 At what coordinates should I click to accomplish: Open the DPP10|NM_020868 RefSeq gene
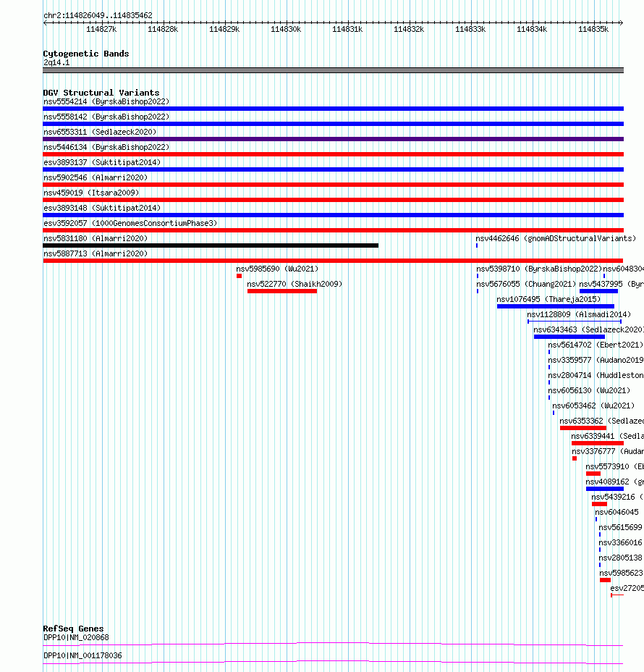pos(333,644)
